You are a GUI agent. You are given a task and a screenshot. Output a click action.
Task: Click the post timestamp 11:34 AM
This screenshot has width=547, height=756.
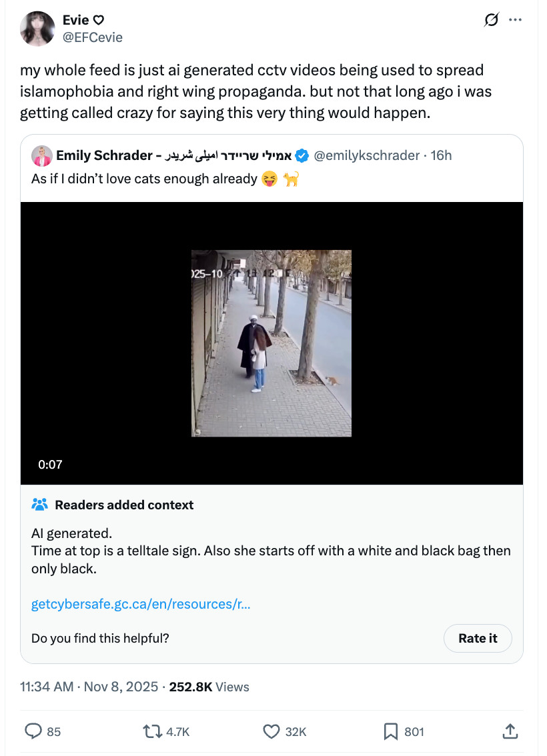[x=47, y=687]
